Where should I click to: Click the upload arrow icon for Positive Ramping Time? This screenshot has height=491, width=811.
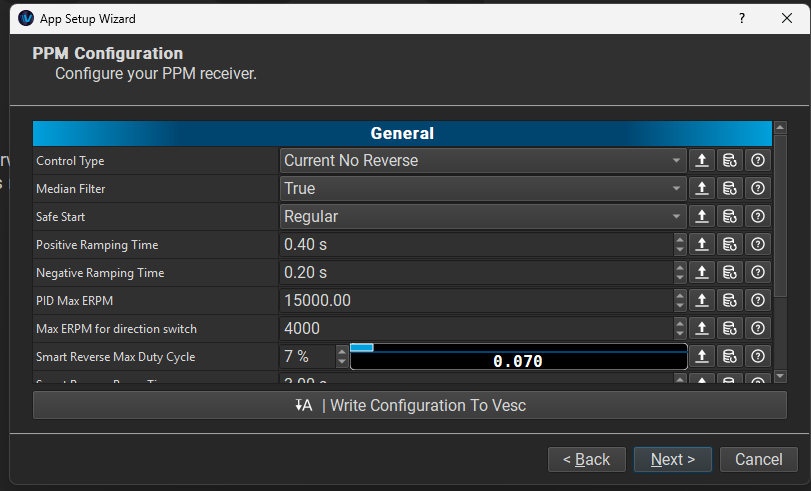tap(702, 244)
